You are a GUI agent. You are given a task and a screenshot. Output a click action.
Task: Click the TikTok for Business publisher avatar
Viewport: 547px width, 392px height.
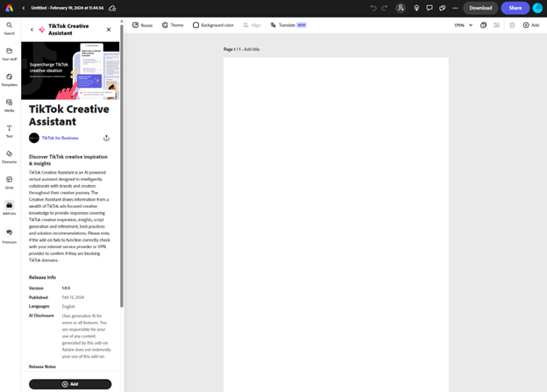34,138
